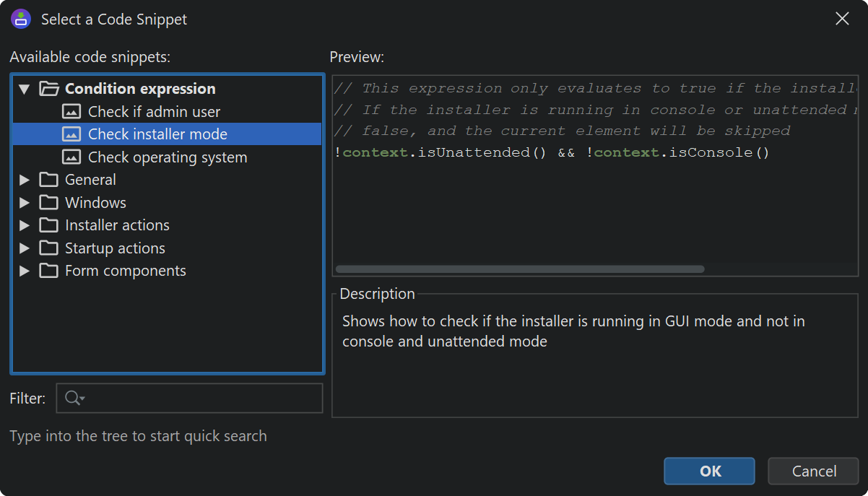Click the Condition expression open folder icon

48,89
